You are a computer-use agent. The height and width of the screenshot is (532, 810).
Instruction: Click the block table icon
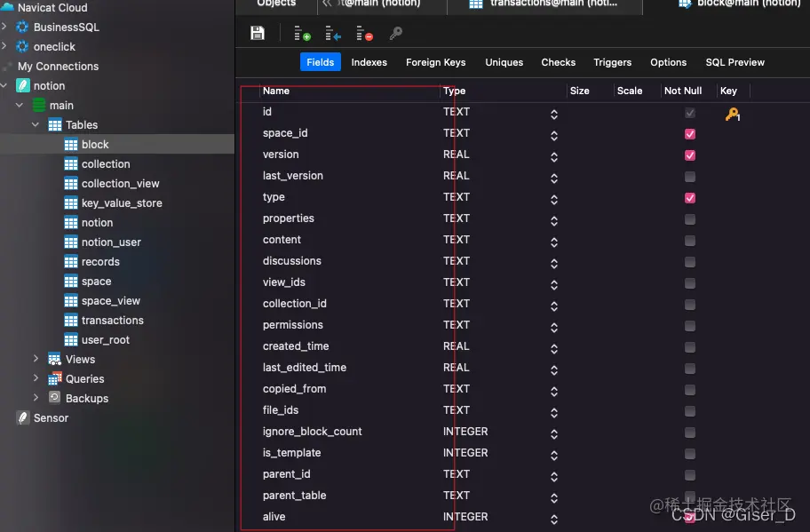coord(71,144)
